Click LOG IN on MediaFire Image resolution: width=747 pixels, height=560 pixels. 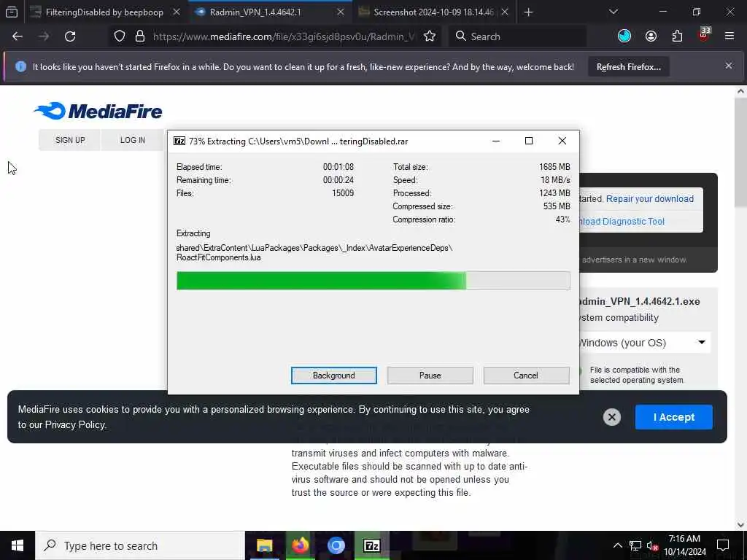(x=133, y=140)
